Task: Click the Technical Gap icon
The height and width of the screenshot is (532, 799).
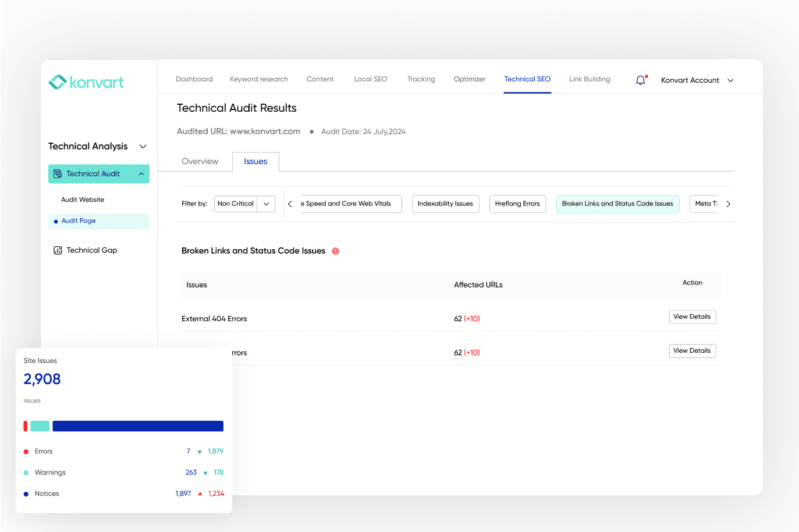Action: tap(58, 250)
